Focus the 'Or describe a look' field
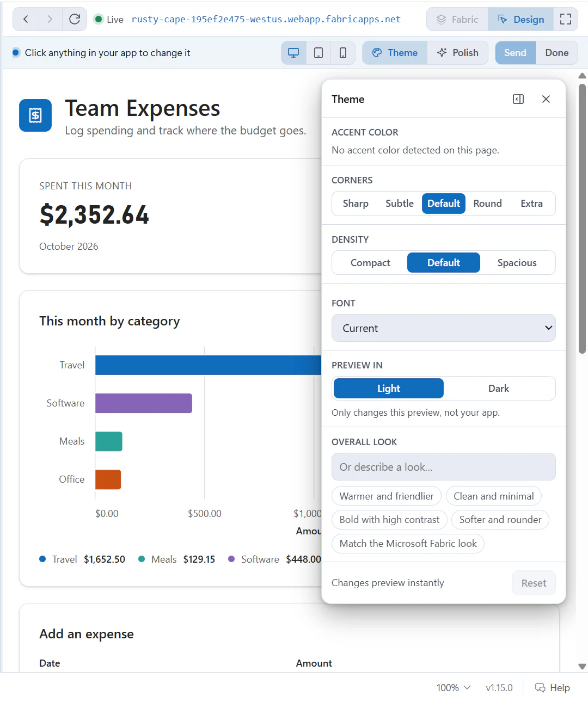588x702 pixels. tap(444, 467)
